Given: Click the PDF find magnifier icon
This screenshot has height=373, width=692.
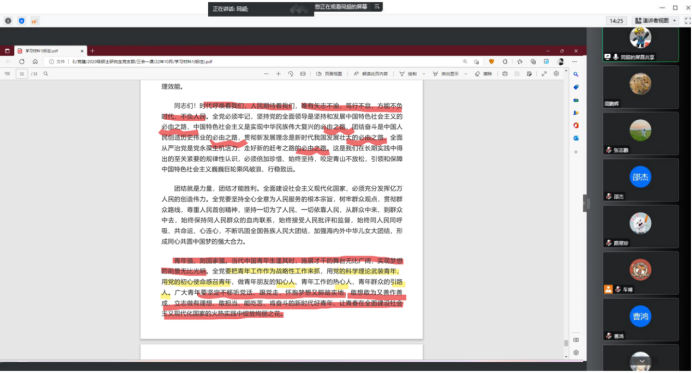Looking at the screenshot, I should 46,74.
